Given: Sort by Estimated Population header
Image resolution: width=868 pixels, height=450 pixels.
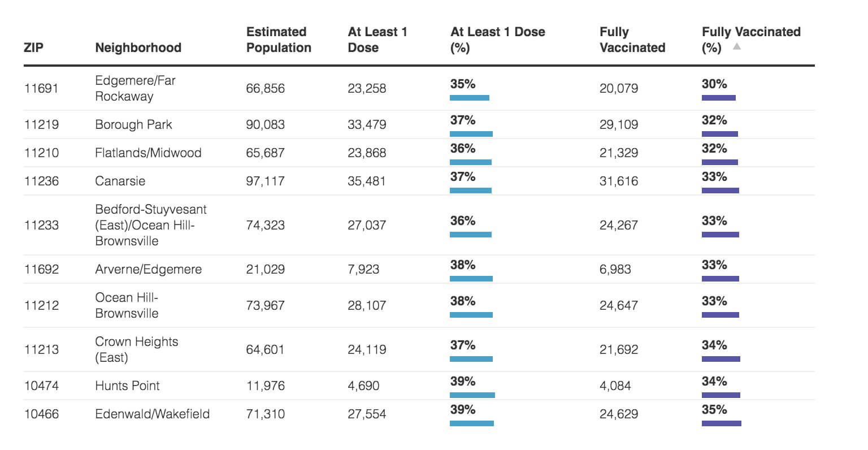Looking at the screenshot, I should (x=279, y=40).
